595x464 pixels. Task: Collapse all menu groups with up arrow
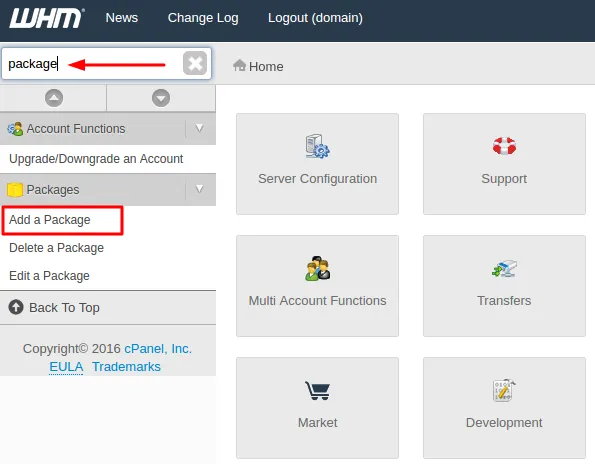point(54,98)
